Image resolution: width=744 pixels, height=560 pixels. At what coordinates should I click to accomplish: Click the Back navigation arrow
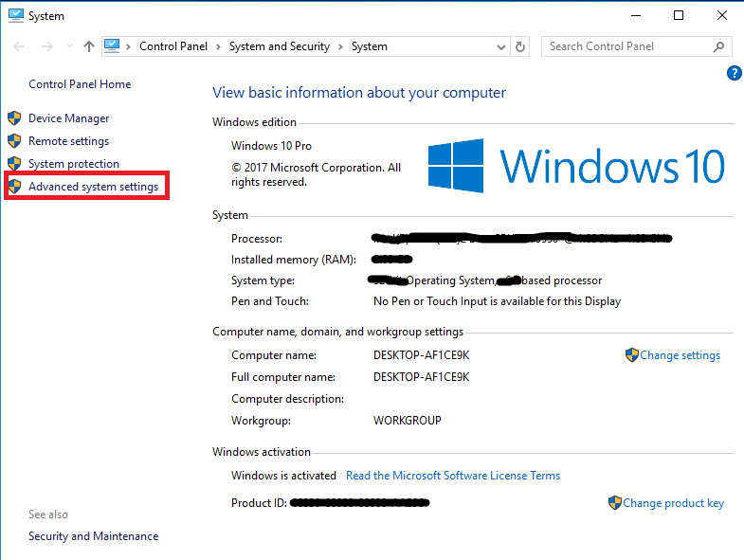19,46
